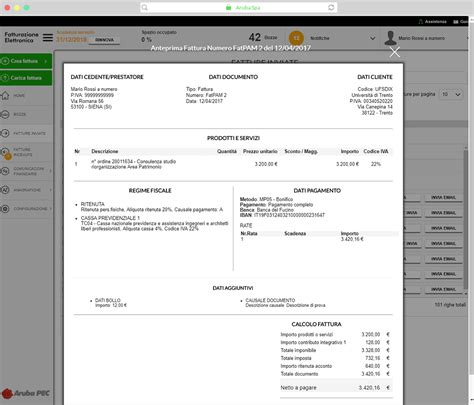Click the Fatture inviate sidebar icon
The width and height of the screenshot is (474, 405).
click(5, 133)
